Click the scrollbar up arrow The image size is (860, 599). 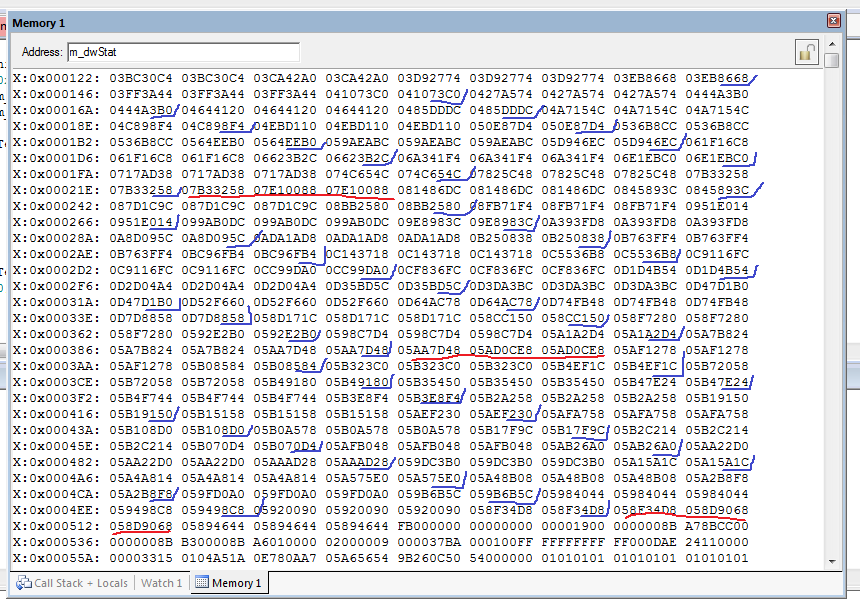point(833,44)
